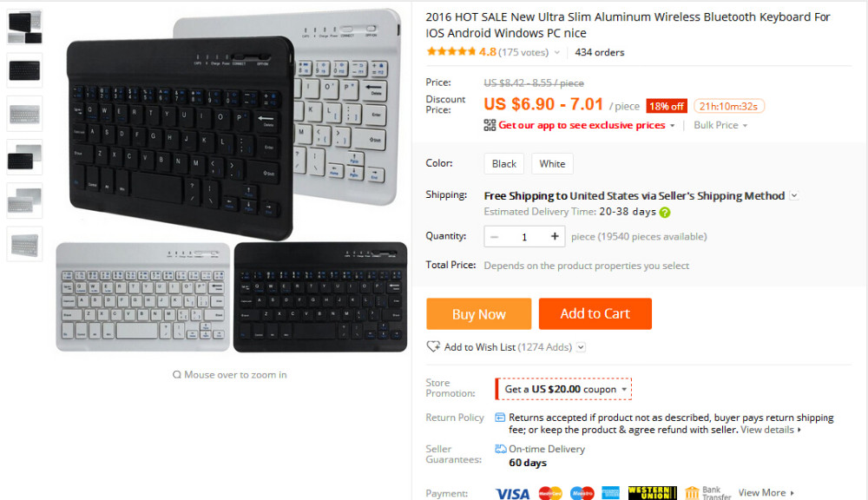The width and height of the screenshot is (868, 500).
Task: Decrease quantity with the minus button
Action: 495,236
